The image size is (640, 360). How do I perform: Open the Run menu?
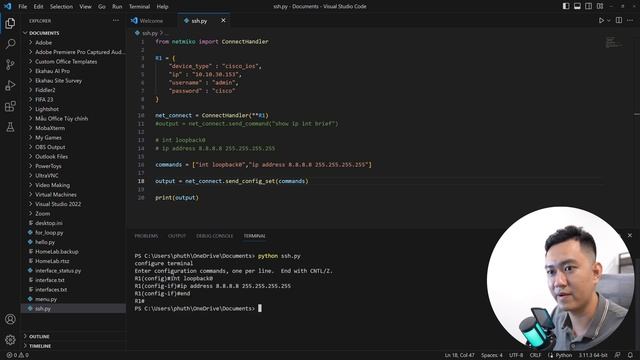click(x=117, y=7)
